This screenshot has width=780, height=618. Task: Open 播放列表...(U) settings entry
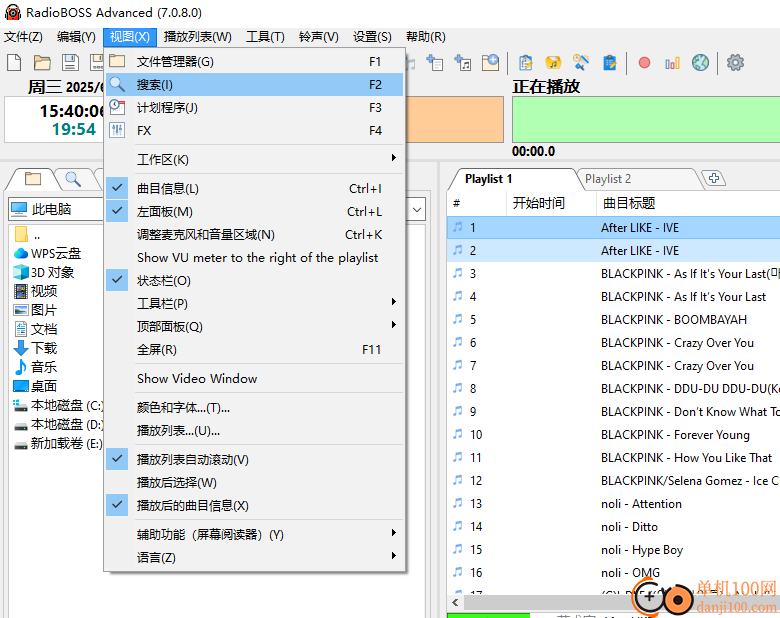point(254,430)
